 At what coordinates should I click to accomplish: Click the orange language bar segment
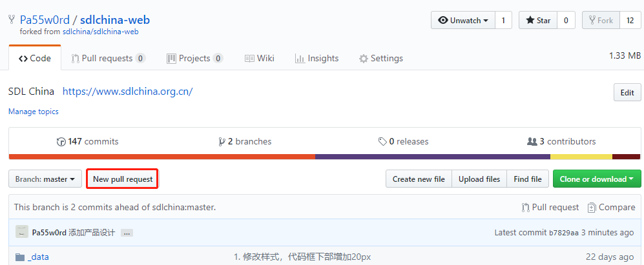[x=161, y=157]
